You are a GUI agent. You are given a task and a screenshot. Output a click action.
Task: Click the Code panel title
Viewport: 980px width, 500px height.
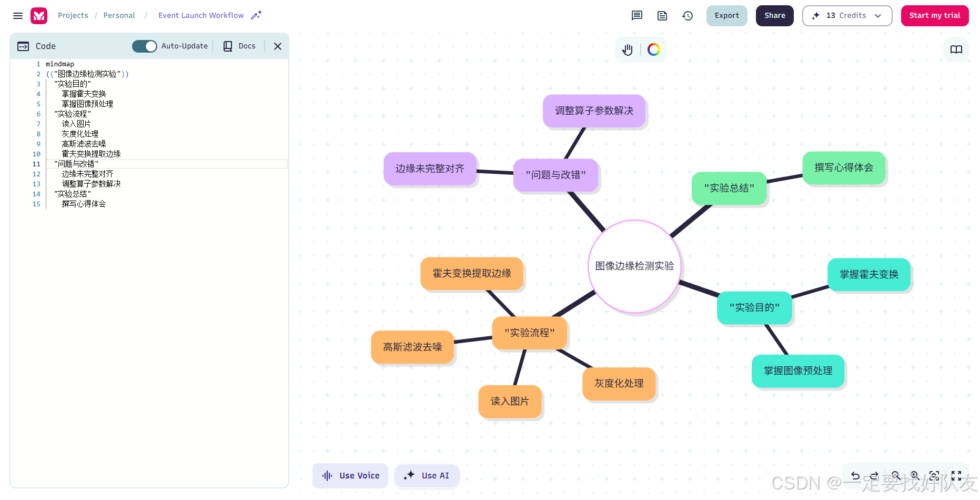coord(46,46)
